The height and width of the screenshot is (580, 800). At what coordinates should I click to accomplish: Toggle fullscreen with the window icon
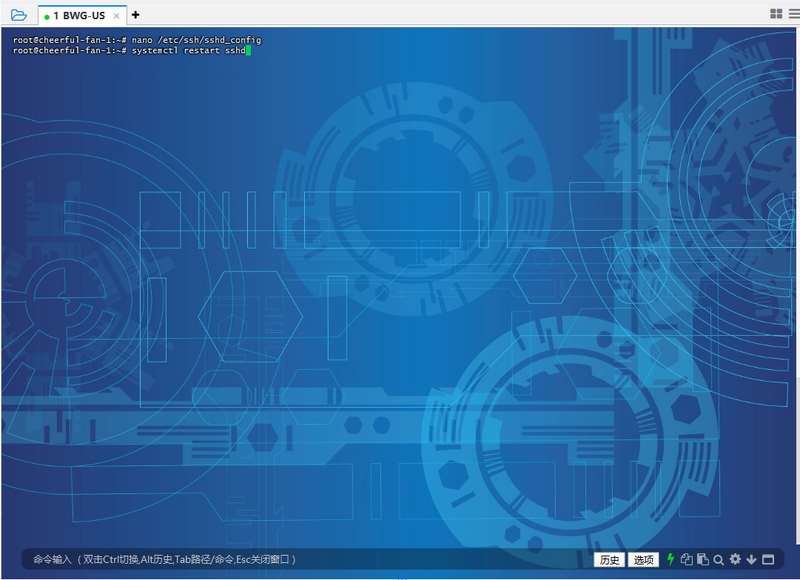[768, 559]
